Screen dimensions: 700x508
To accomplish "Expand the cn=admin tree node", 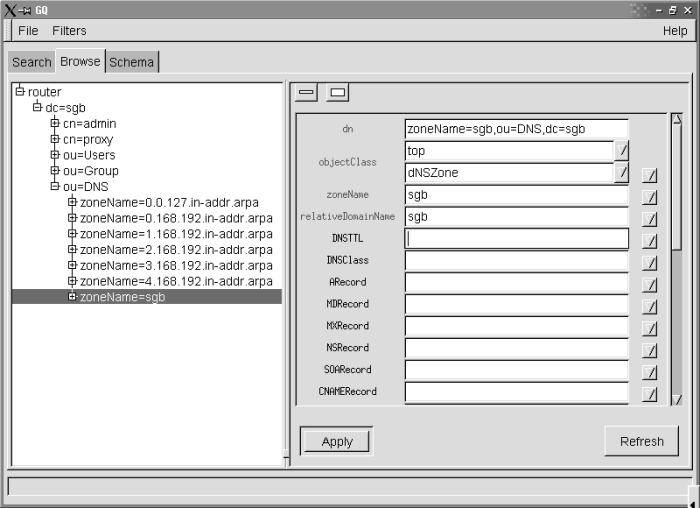I will 55,123.
